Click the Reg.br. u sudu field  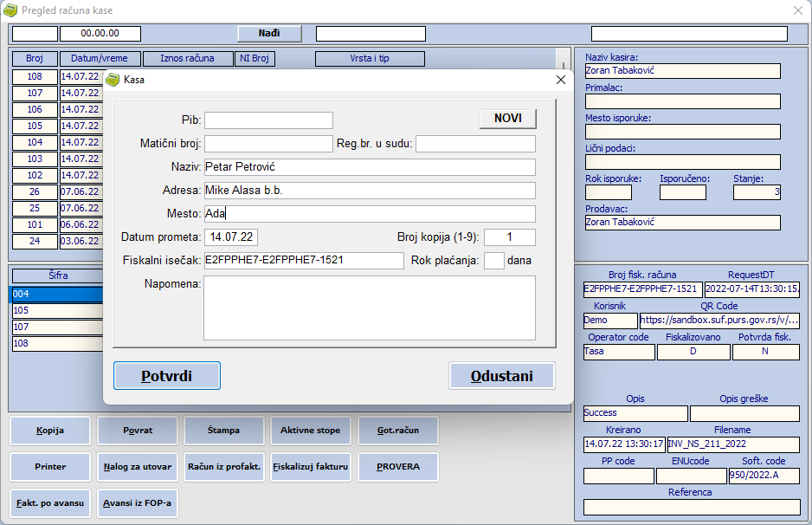[475, 144]
